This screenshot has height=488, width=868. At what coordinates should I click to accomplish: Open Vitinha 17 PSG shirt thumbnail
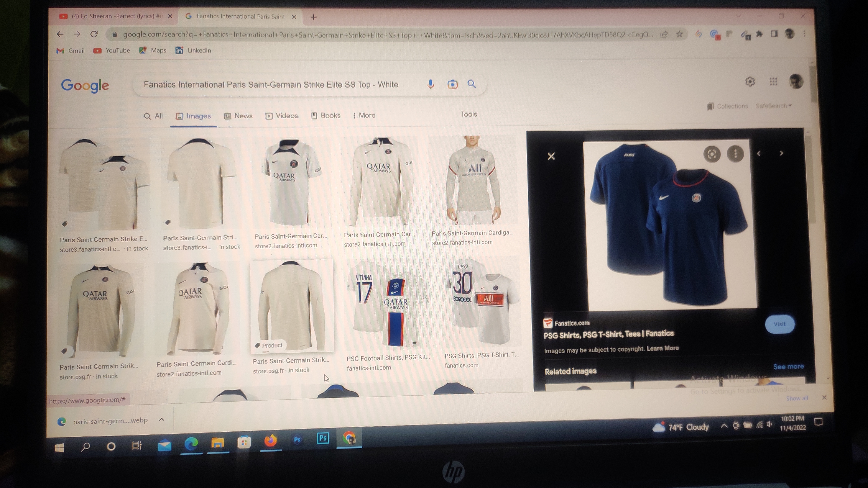[388, 303]
